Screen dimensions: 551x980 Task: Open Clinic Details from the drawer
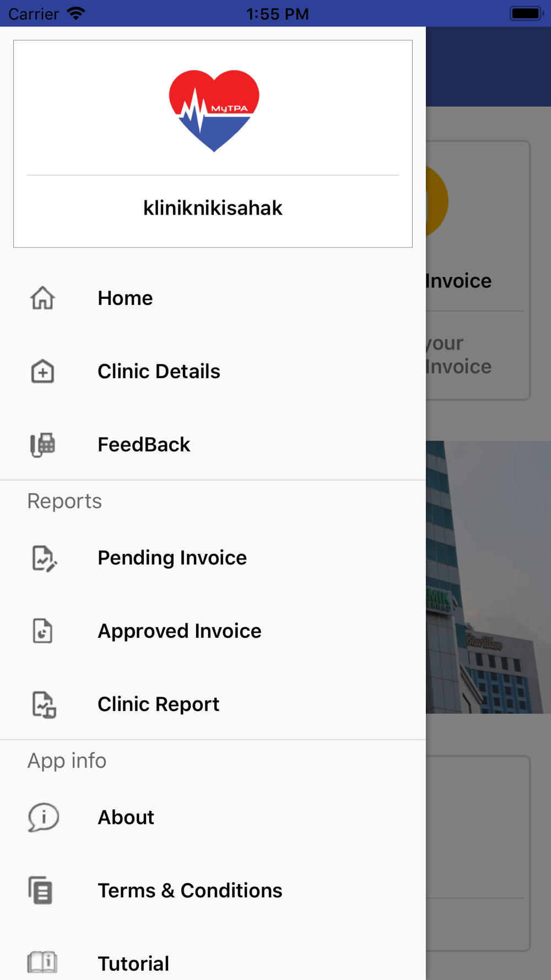click(x=213, y=371)
